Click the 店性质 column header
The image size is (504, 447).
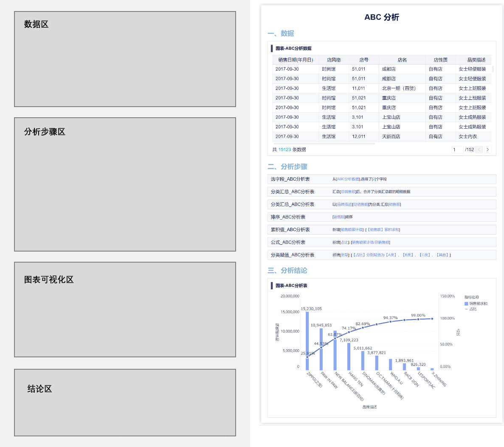pyautogui.click(x=440, y=60)
